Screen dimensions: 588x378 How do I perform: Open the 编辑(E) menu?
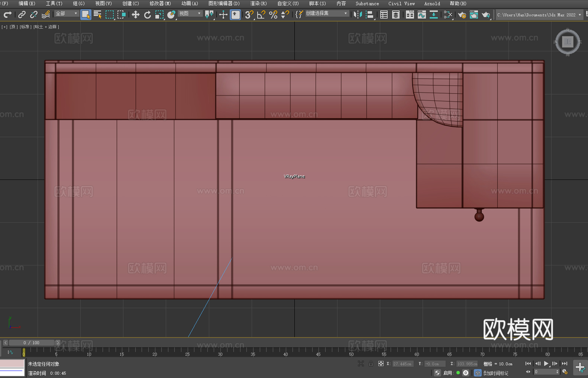point(27,3)
